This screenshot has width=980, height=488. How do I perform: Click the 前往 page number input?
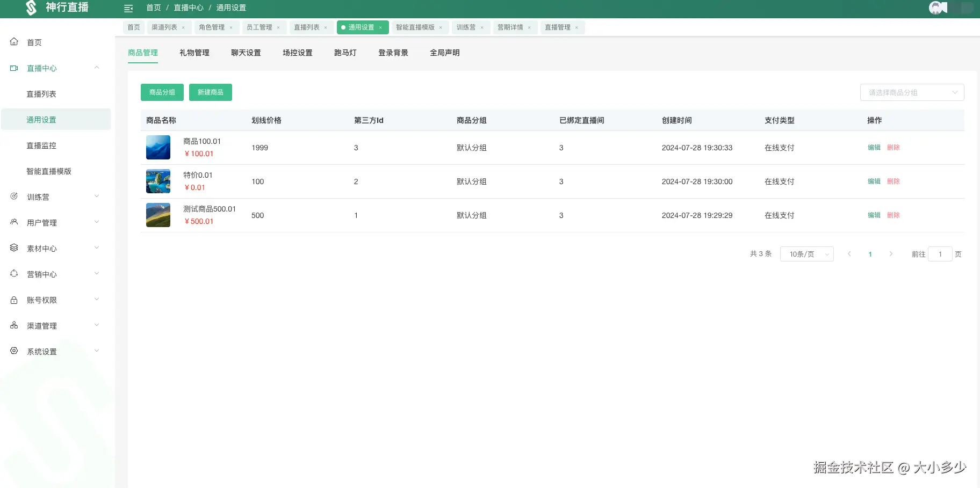click(940, 254)
